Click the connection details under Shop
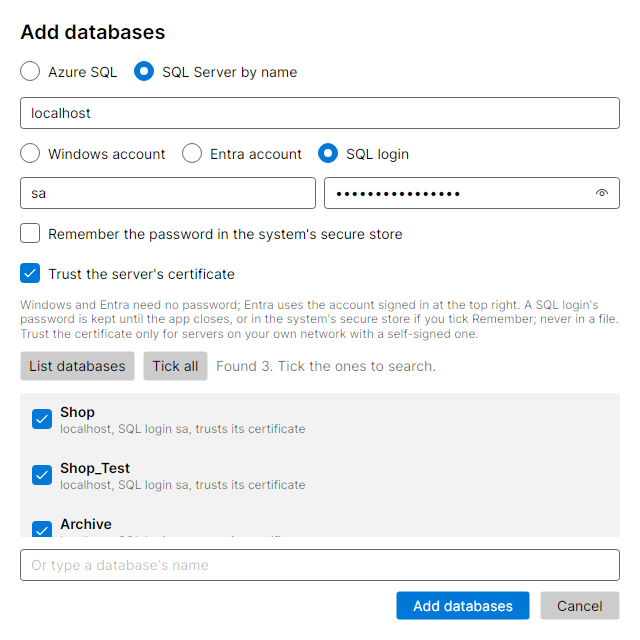640x640 pixels. click(x=182, y=429)
